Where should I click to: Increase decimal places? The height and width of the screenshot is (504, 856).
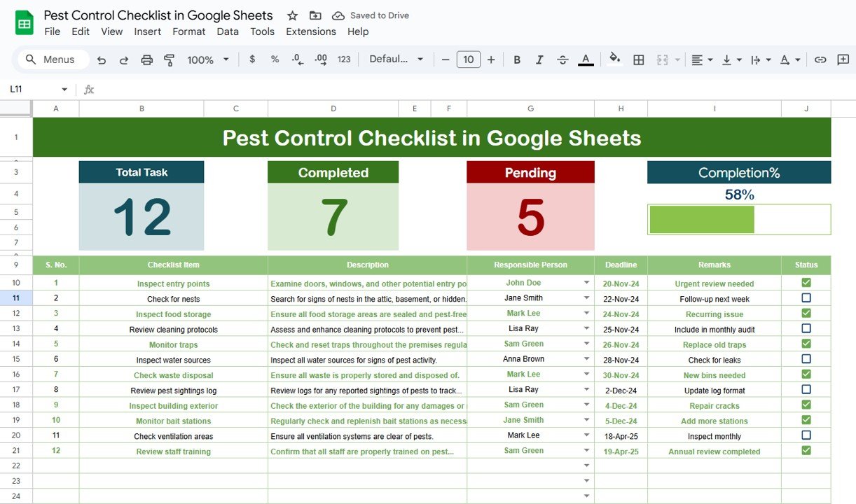321,59
